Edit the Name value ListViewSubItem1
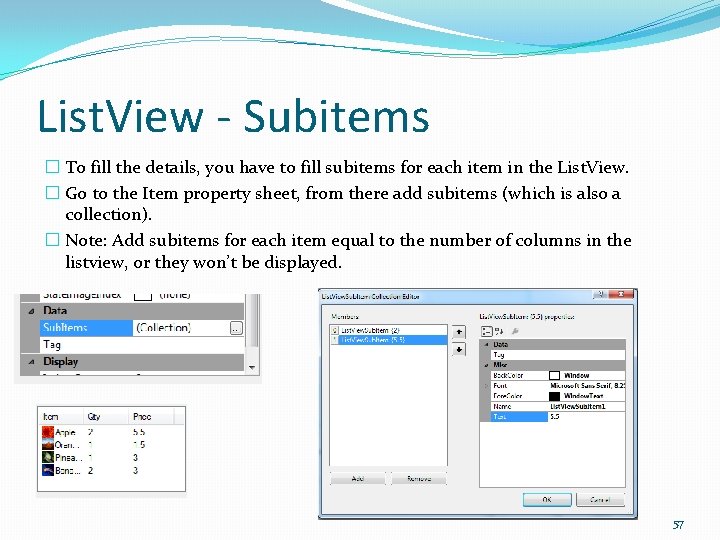Image resolution: width=720 pixels, height=540 pixels. point(586,406)
